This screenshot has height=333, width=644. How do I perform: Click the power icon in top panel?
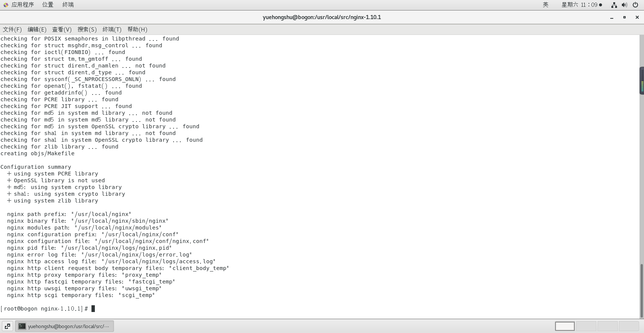pos(635,5)
